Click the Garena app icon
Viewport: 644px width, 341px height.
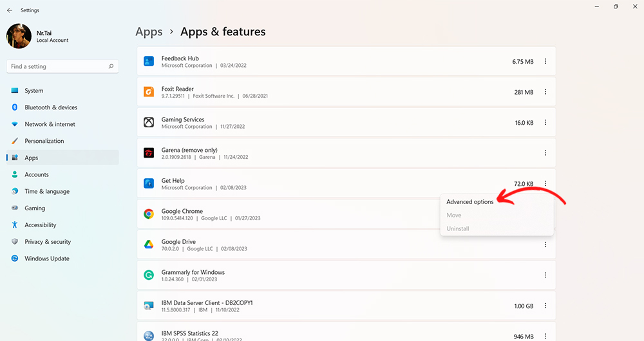pyautogui.click(x=149, y=153)
